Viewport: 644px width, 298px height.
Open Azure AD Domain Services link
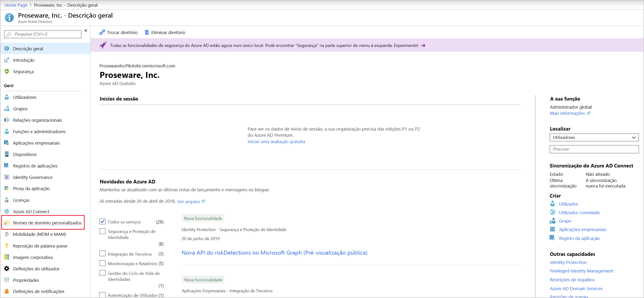pyautogui.click(x=576, y=288)
